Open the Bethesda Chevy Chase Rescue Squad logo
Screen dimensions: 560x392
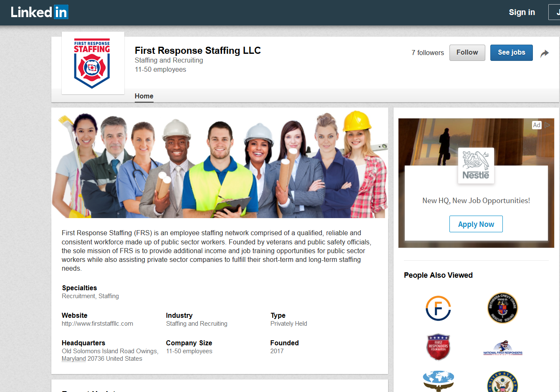click(503, 308)
